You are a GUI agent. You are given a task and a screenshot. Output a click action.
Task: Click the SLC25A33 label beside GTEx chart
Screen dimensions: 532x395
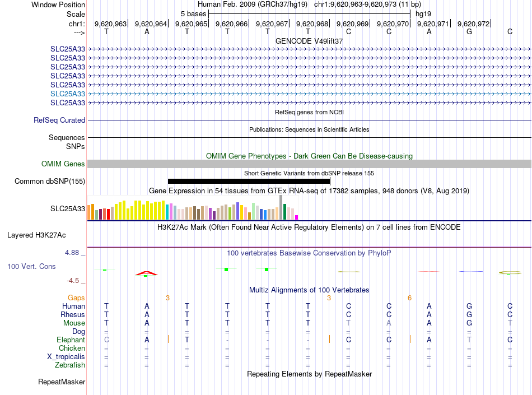pyautogui.click(x=68, y=208)
